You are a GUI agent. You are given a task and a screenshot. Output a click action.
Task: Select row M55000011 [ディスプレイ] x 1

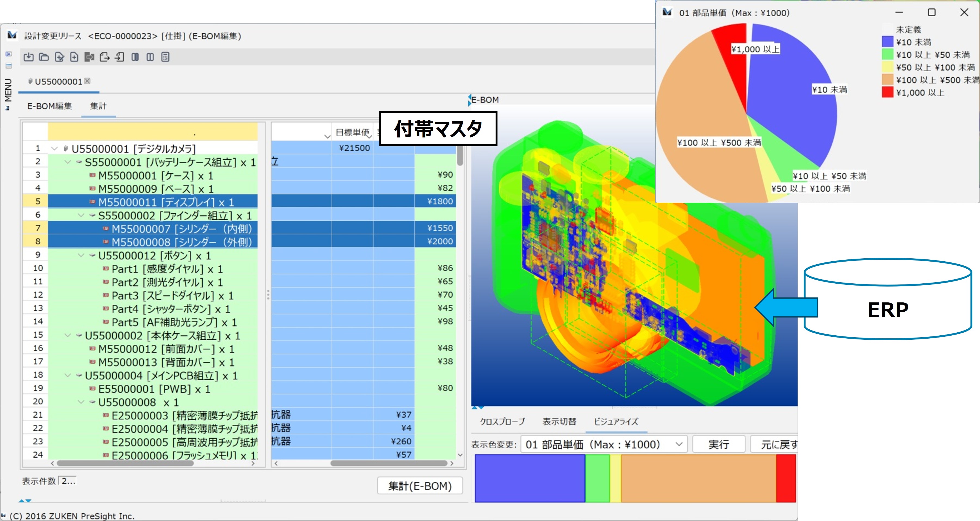coord(153,202)
